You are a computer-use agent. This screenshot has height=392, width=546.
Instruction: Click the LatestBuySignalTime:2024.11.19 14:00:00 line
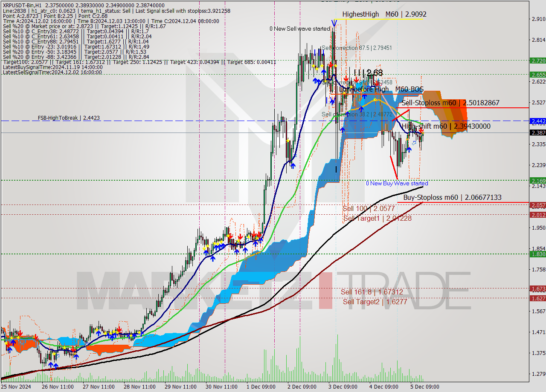point(52,67)
